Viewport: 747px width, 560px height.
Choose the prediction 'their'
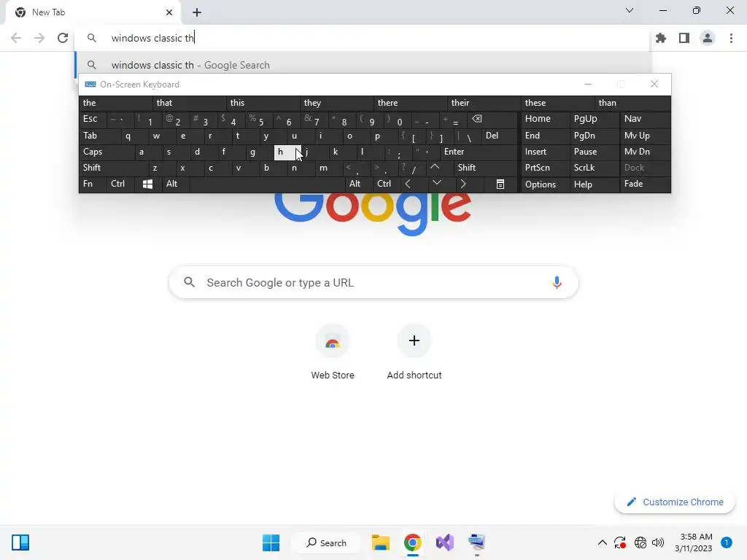(484, 103)
